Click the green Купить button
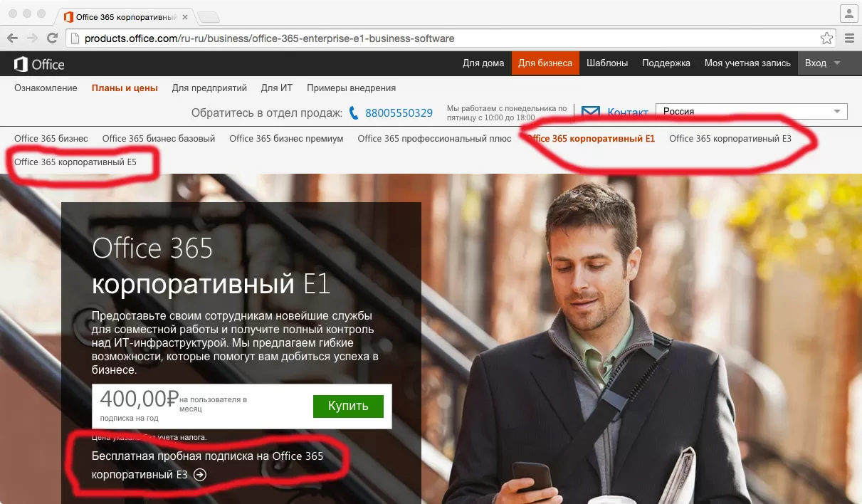 pos(348,406)
